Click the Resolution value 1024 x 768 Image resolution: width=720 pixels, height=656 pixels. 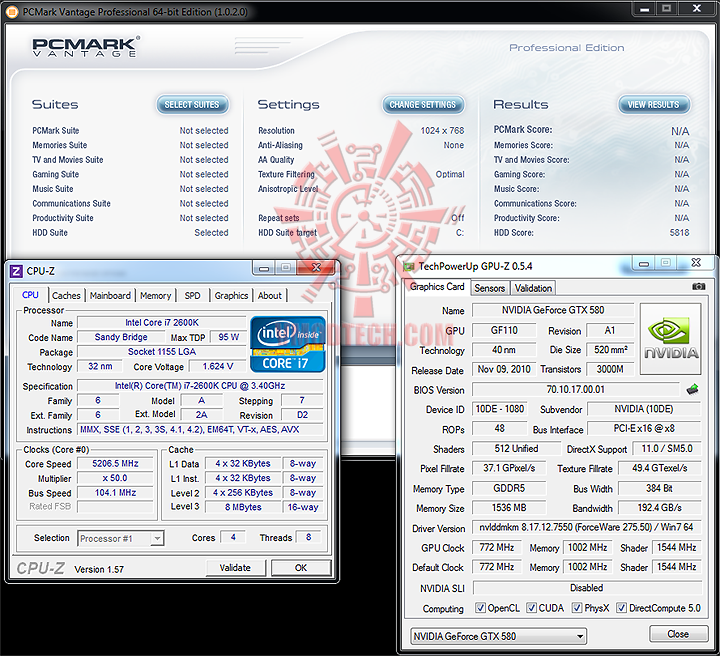click(442, 131)
